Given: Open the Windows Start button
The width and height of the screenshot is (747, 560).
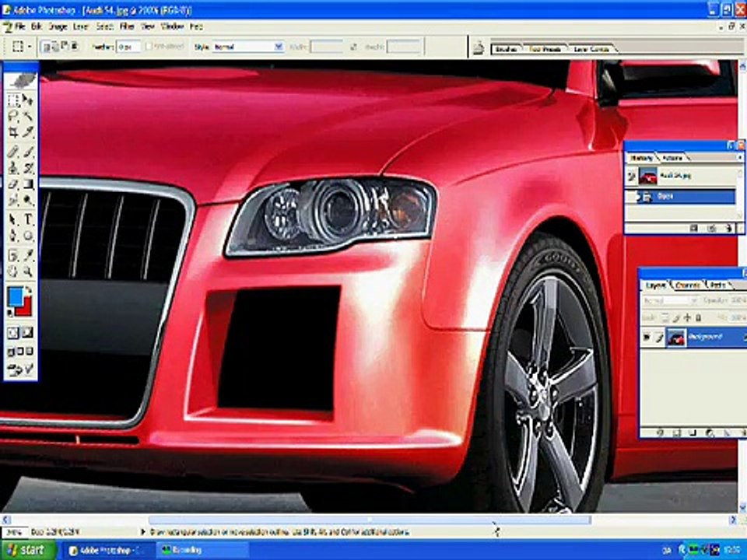Looking at the screenshot, I should (28, 550).
